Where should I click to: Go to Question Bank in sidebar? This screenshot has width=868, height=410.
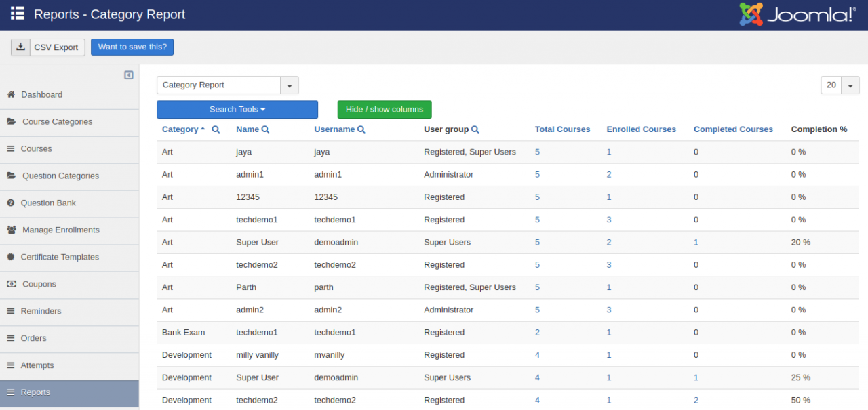(48, 203)
